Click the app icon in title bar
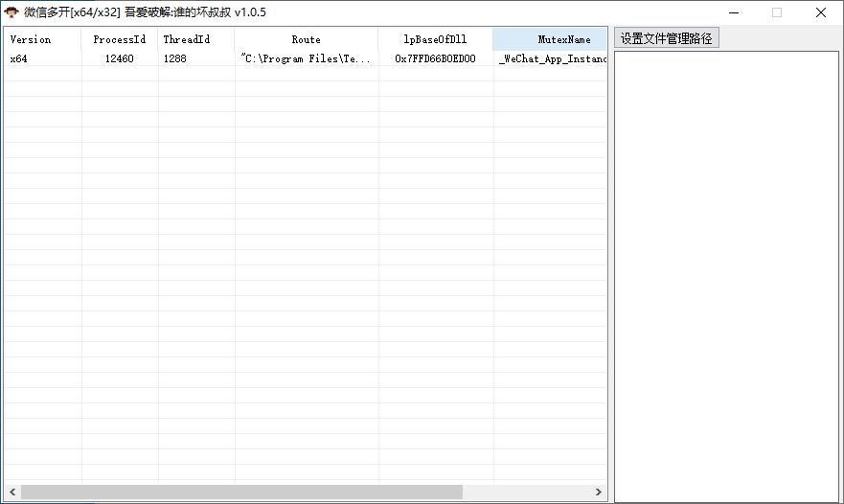Image resolution: width=844 pixels, height=504 pixels. click(x=11, y=12)
